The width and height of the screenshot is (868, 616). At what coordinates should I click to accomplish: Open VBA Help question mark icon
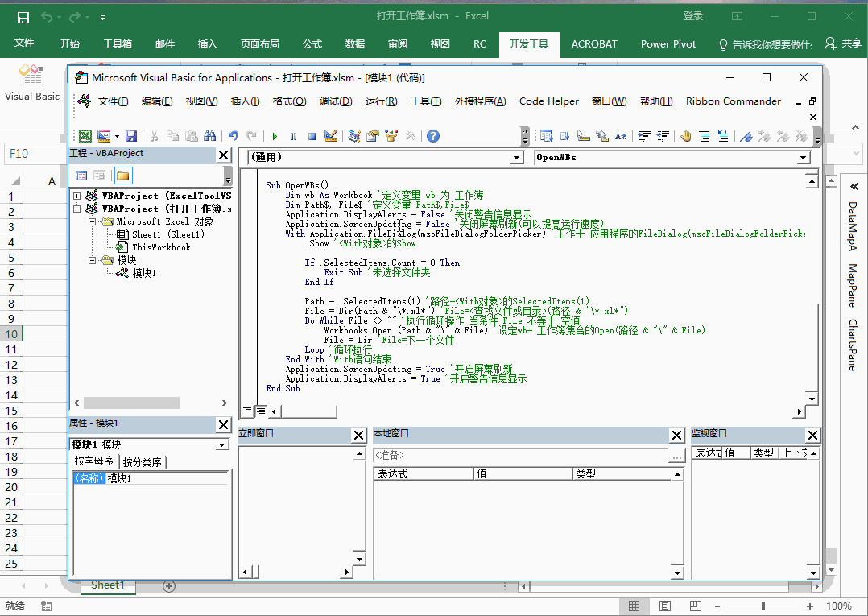coord(433,136)
